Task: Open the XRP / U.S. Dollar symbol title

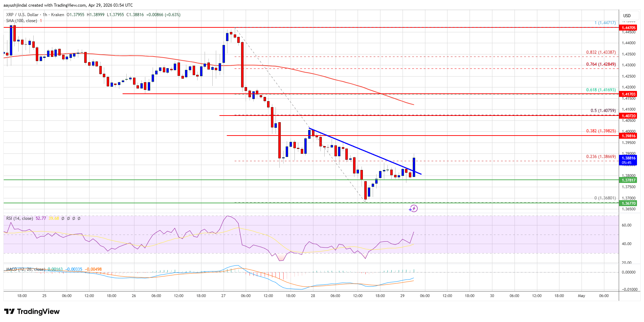Action: coord(22,15)
